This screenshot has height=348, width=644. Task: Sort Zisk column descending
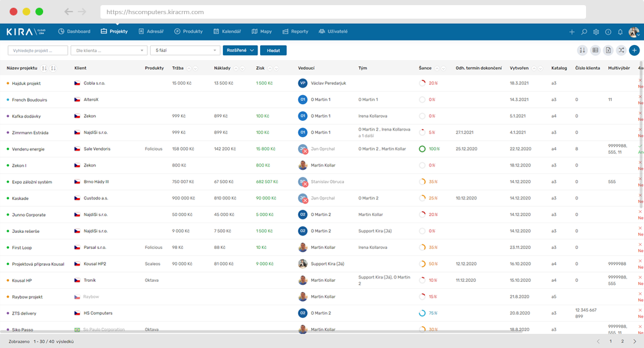(277, 68)
